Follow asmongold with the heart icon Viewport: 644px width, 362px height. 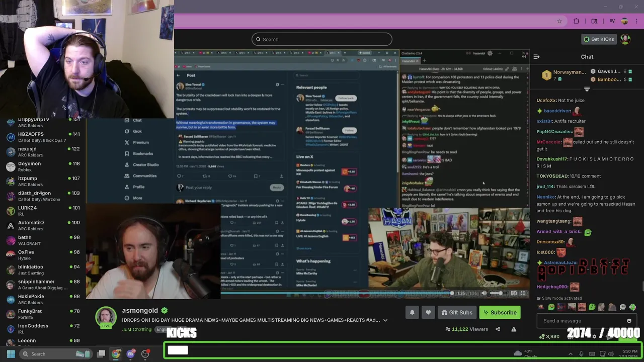tap(428, 312)
